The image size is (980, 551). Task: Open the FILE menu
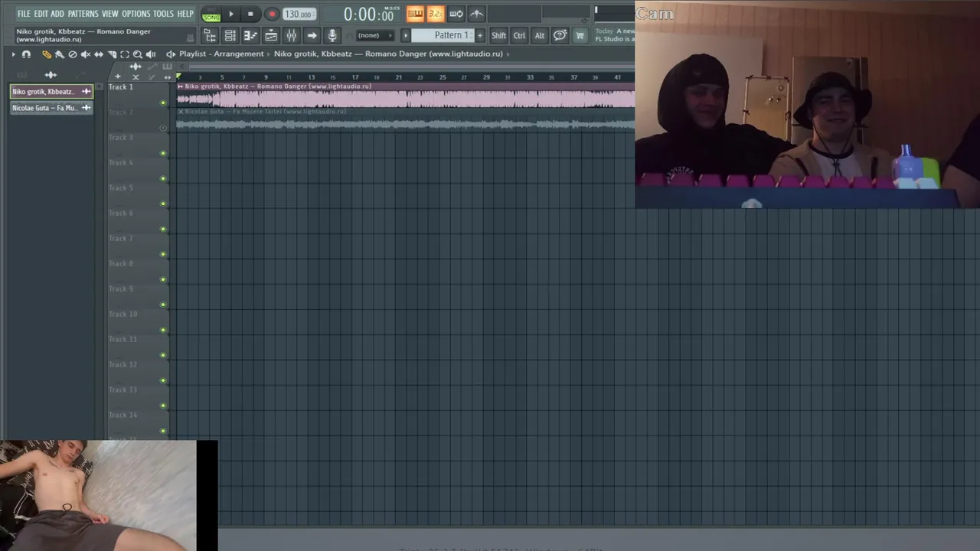point(24,14)
